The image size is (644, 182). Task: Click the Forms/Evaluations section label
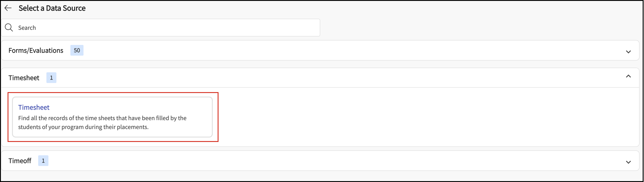(x=36, y=51)
